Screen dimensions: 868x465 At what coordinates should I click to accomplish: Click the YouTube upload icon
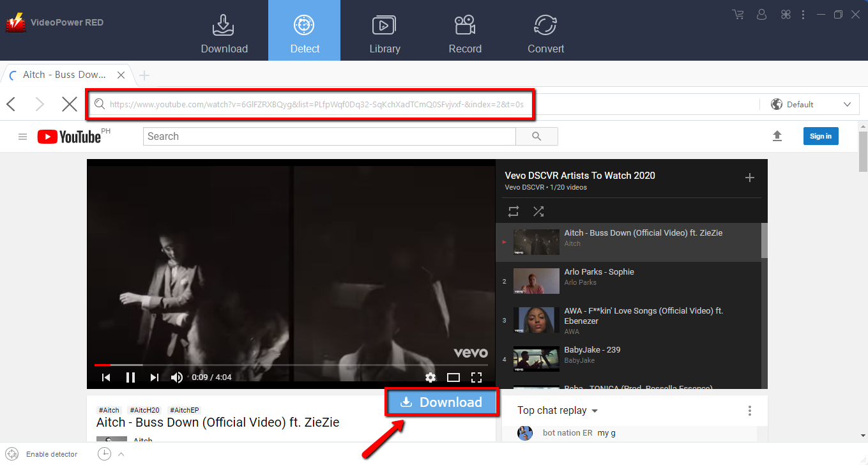point(777,136)
